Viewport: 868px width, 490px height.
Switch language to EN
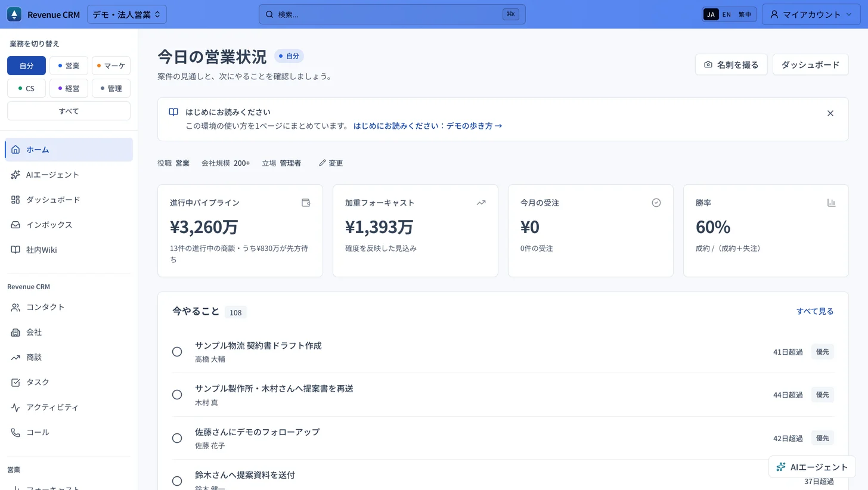[x=727, y=14]
